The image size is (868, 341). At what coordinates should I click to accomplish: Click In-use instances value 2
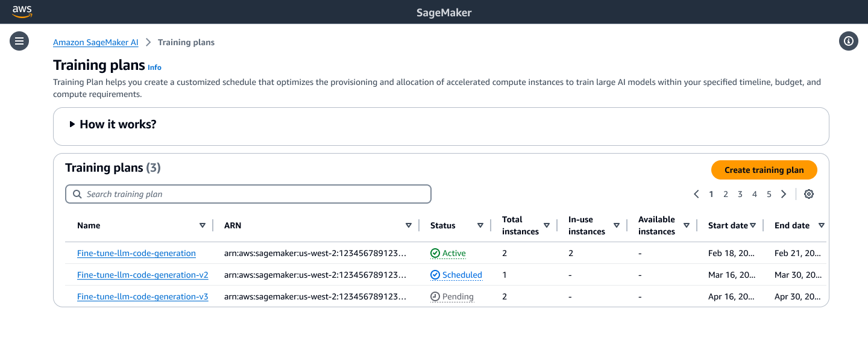[x=571, y=254]
